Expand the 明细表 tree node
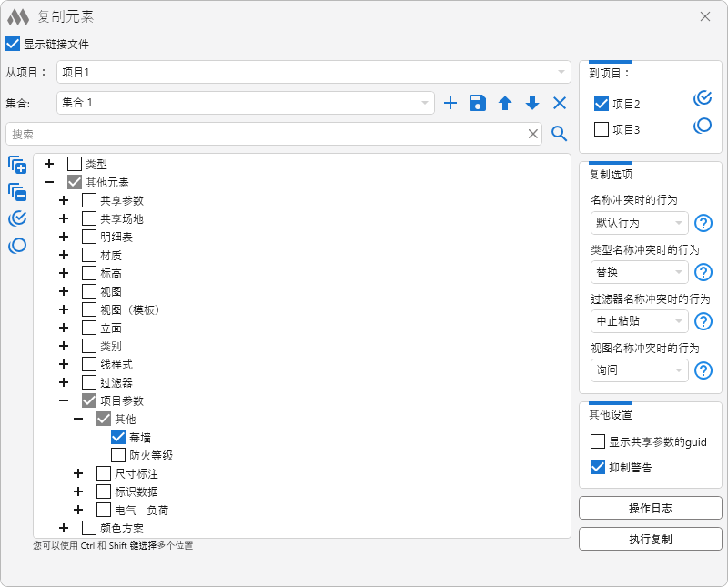 (x=64, y=237)
